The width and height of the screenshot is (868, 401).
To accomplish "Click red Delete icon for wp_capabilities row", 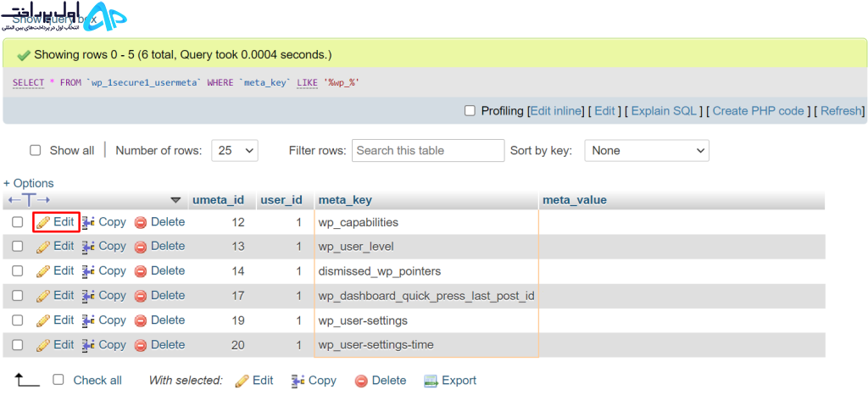I will click(x=141, y=223).
